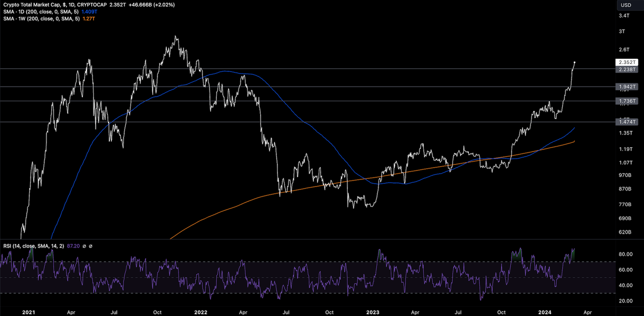Click the purple 87.20 RSI value
644x316 pixels.
pos(73,246)
